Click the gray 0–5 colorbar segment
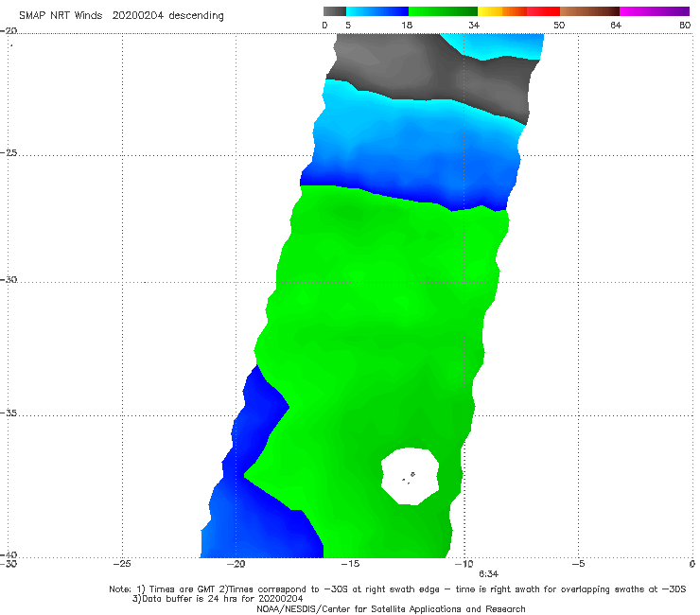 (x=334, y=11)
